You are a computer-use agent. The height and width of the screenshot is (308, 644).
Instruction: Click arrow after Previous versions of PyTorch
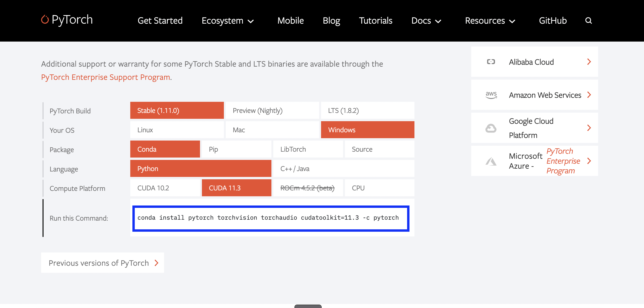(157, 263)
